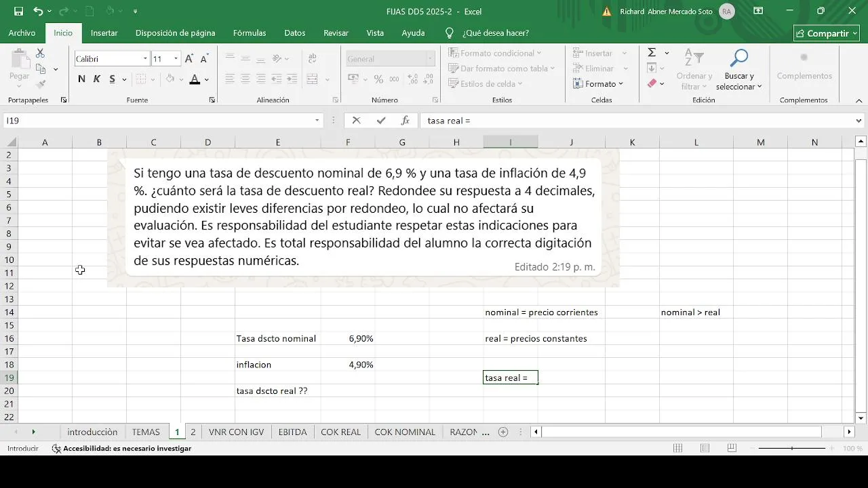Image resolution: width=868 pixels, height=488 pixels.
Task: Save the workbook with the disk icon
Action: [x=18, y=12]
